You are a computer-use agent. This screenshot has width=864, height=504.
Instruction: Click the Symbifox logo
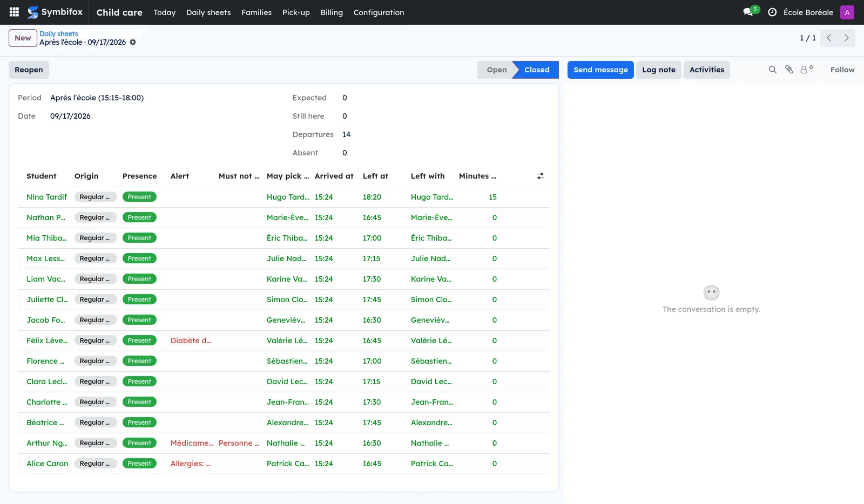pyautogui.click(x=55, y=12)
